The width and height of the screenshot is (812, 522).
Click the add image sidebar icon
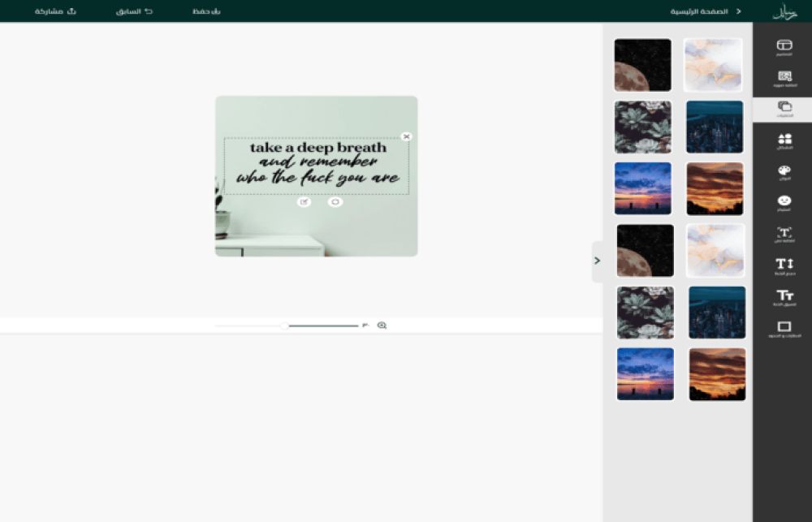784,77
